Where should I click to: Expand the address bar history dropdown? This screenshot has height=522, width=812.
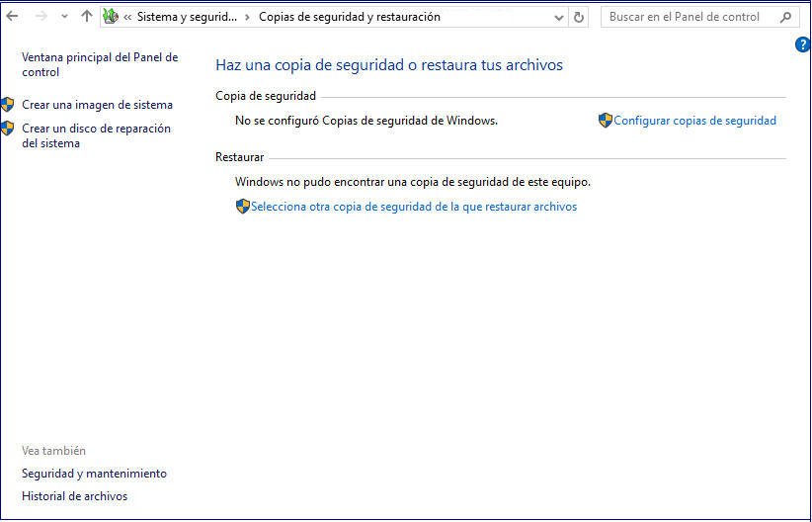(x=559, y=18)
